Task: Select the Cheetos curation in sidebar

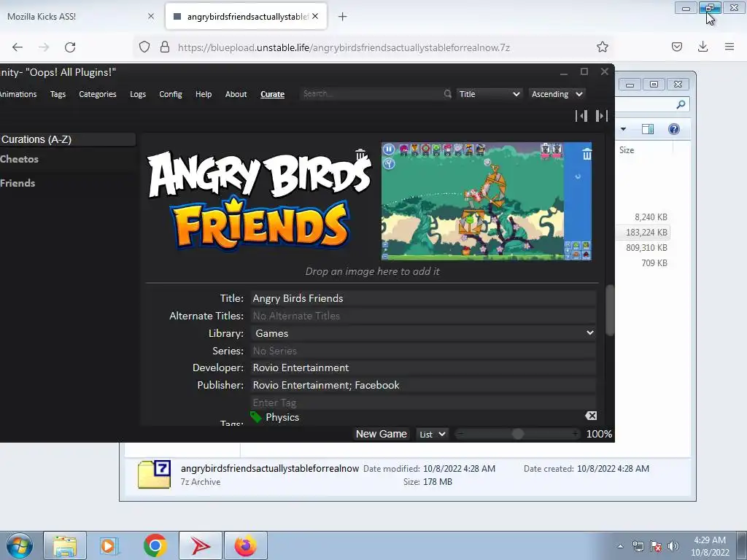Action: 68,159
